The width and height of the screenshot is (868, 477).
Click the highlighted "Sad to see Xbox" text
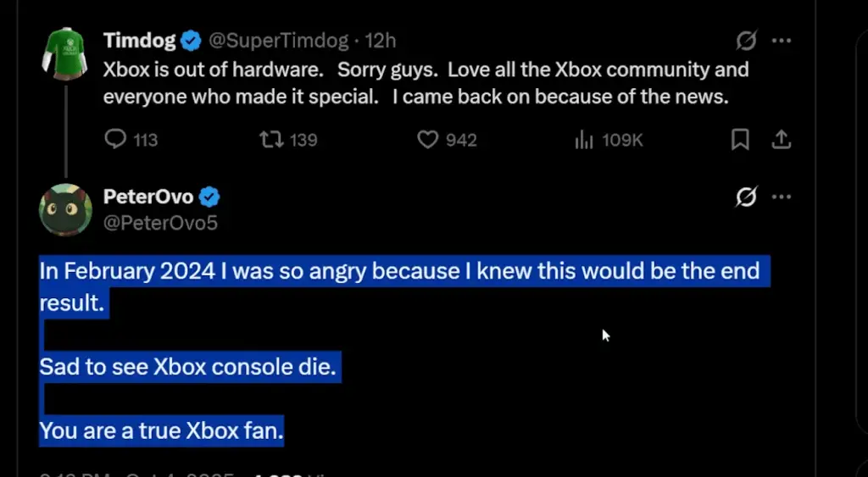186,368
